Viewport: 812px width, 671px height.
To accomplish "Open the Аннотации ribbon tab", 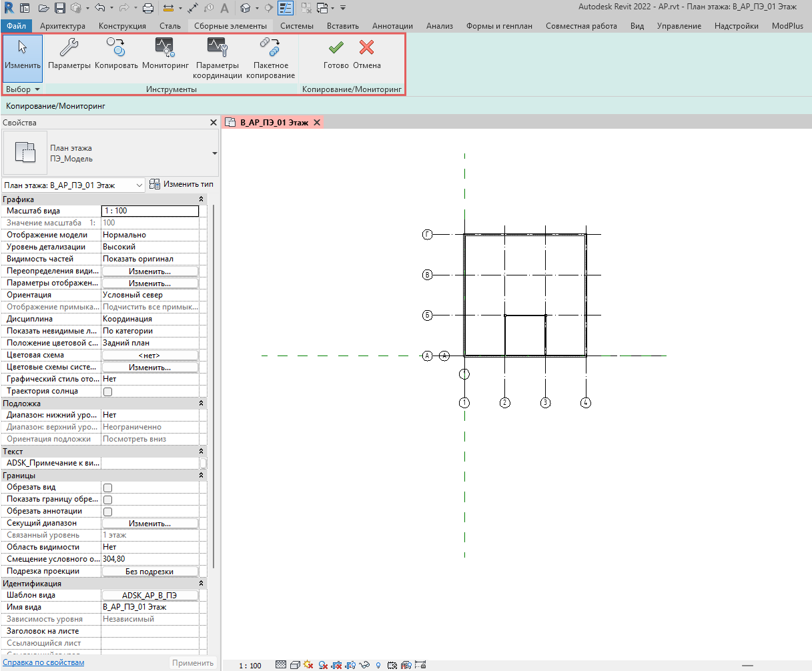I will (x=392, y=26).
